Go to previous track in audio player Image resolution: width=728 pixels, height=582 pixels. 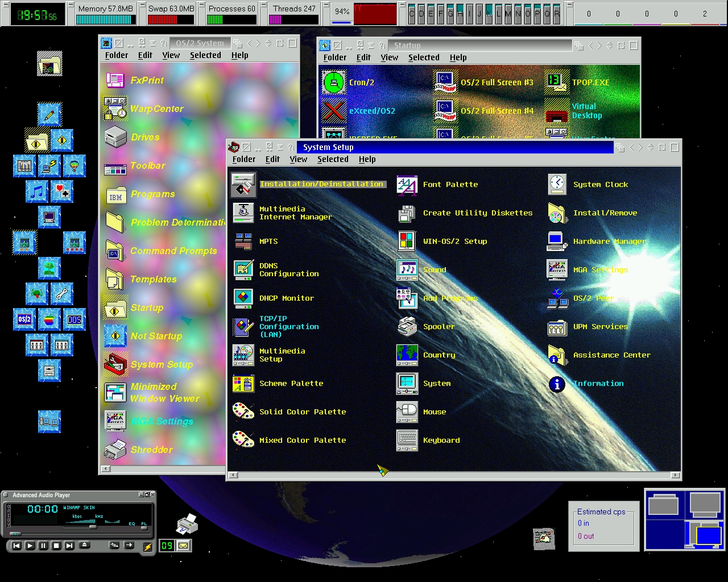16,546
